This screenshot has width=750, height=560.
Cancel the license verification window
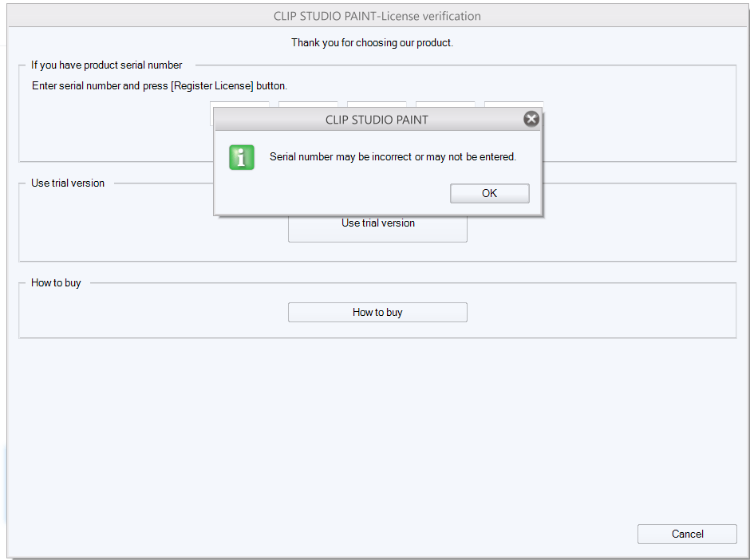[x=687, y=534]
